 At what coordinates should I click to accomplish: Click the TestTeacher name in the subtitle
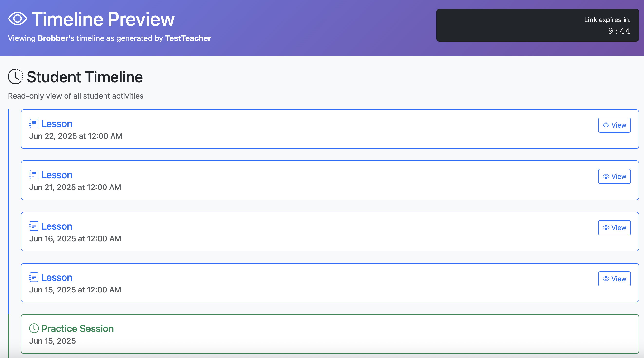(x=188, y=38)
